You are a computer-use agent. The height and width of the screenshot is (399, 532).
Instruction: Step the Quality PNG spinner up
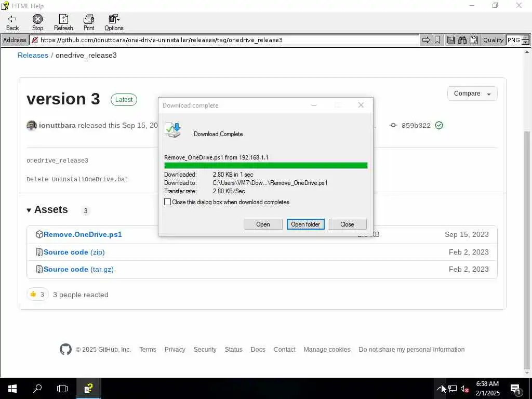[x=525, y=37]
